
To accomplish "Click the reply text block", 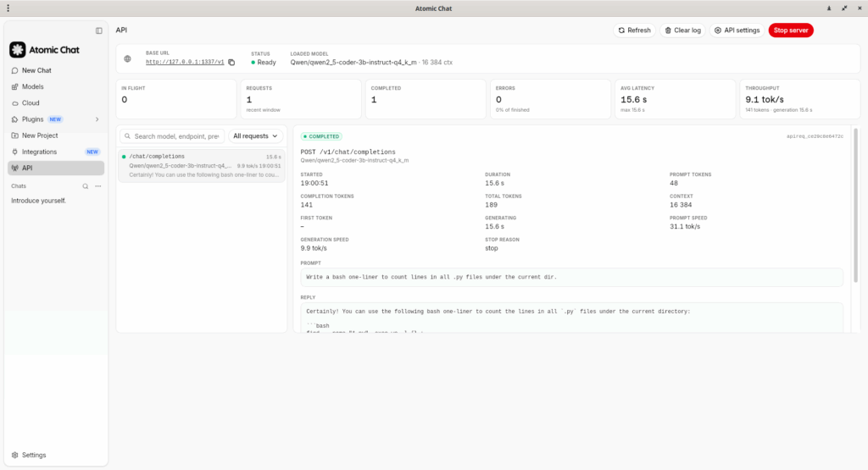I will pyautogui.click(x=572, y=318).
